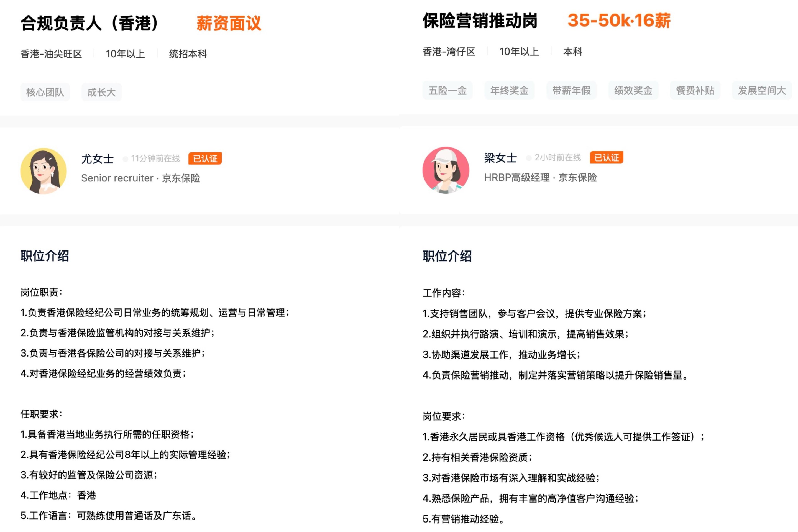Click 梁女士 recruiter avatar
Viewport: 798px width, 532px height.
[x=446, y=170]
